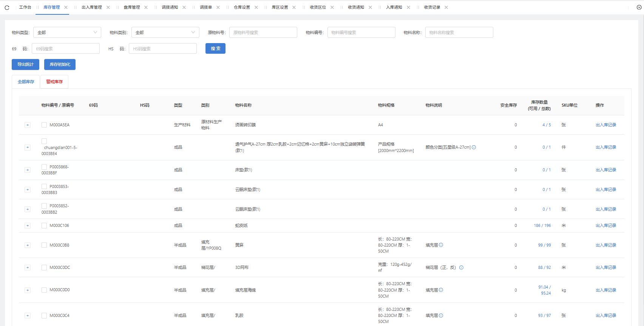Show info icon for 颜色分类[五星级A-27cm]
Image resolution: width=644 pixels, height=326 pixels.
click(x=474, y=147)
